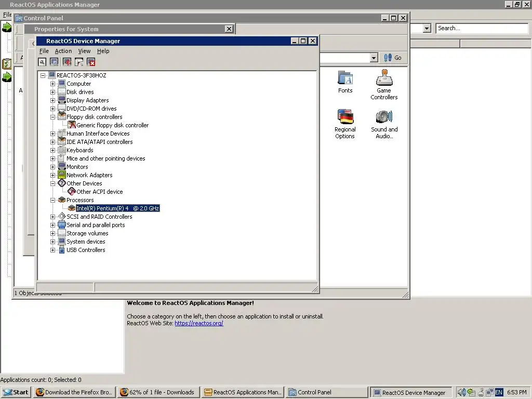Viewport: 532px width, 399px height.
Task: Click the REACTOS-3F38HOZ computer icon
Action: (x=52, y=75)
